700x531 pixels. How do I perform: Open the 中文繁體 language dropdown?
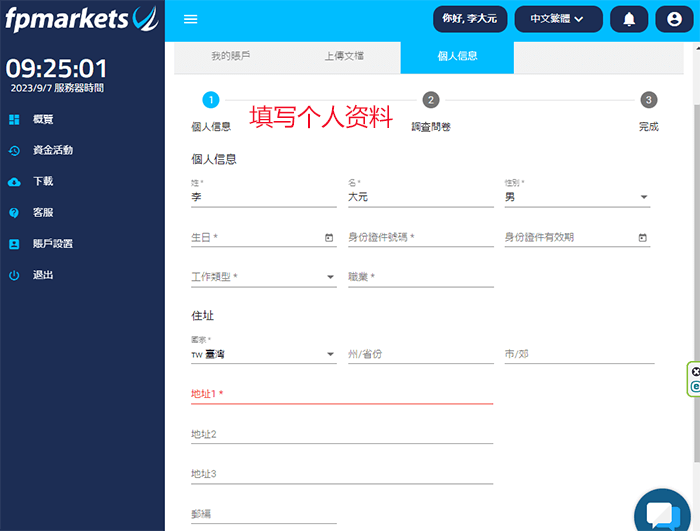[x=558, y=19]
